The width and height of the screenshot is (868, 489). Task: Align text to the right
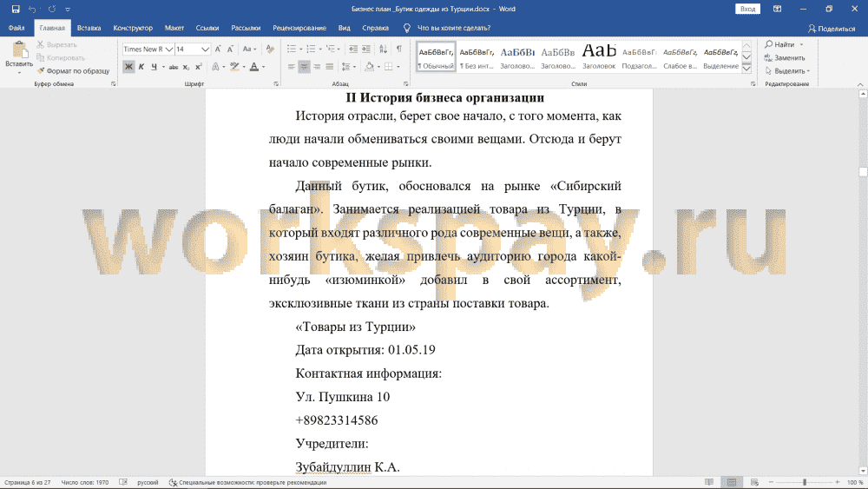[317, 67]
